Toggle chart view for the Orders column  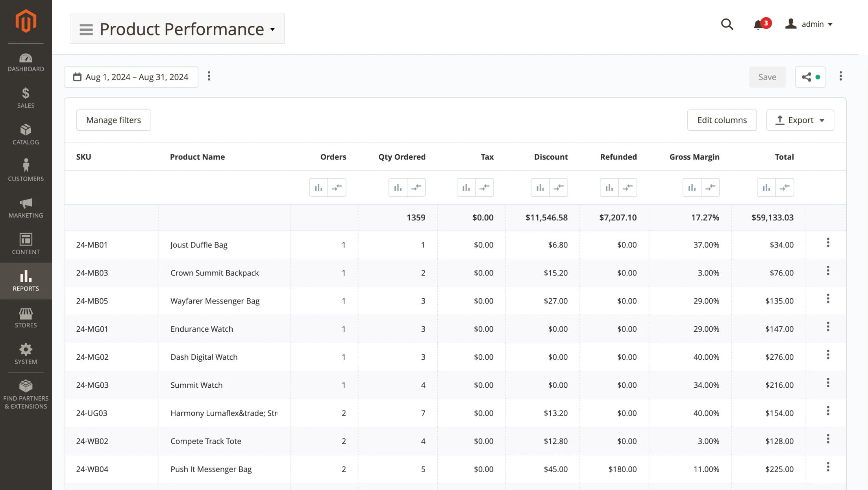tap(318, 187)
